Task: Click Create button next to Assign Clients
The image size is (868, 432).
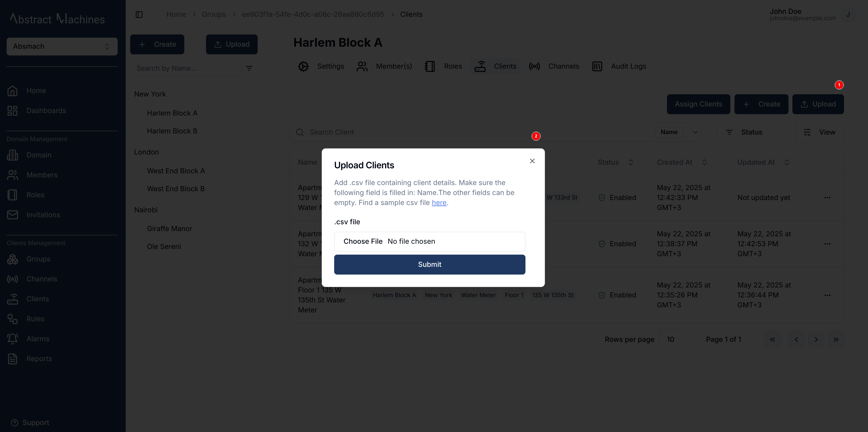Action: click(761, 104)
